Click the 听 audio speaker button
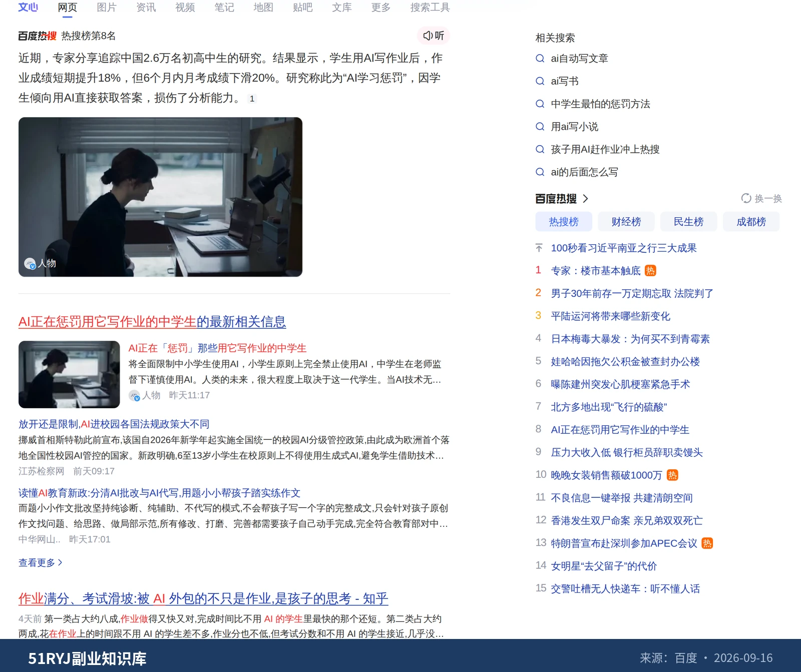The image size is (801, 672). point(434,36)
